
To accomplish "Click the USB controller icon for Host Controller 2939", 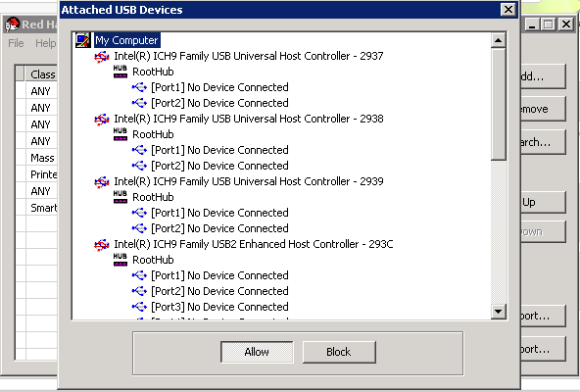I will [x=102, y=182].
